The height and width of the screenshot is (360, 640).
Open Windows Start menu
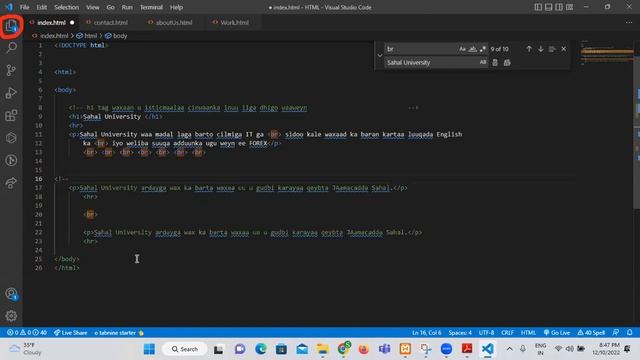pos(149,349)
